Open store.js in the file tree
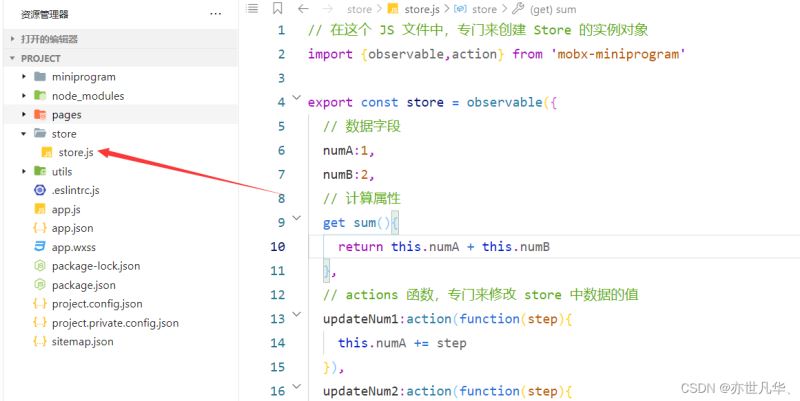Image resolution: width=800 pixels, height=401 pixels. pyautogui.click(x=75, y=152)
